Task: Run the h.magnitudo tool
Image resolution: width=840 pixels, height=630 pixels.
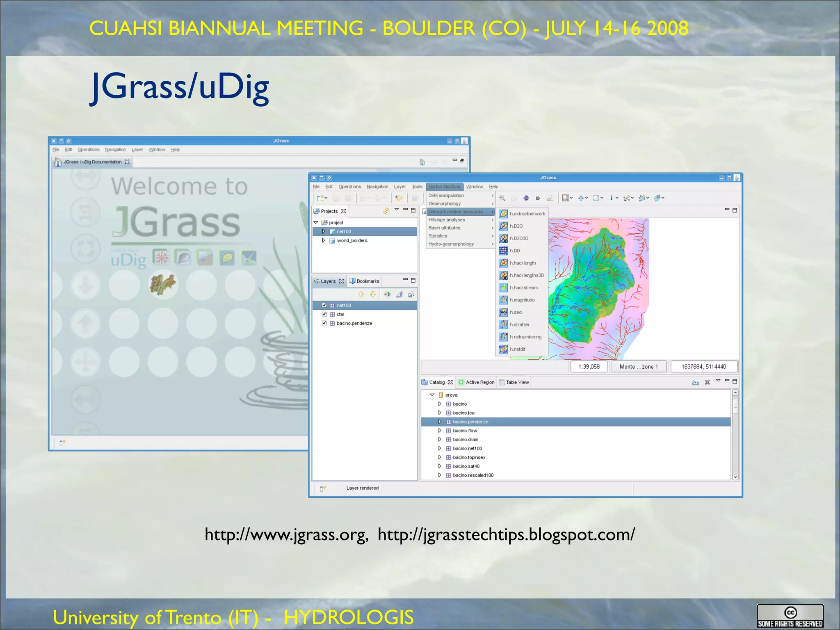Action: [x=522, y=300]
